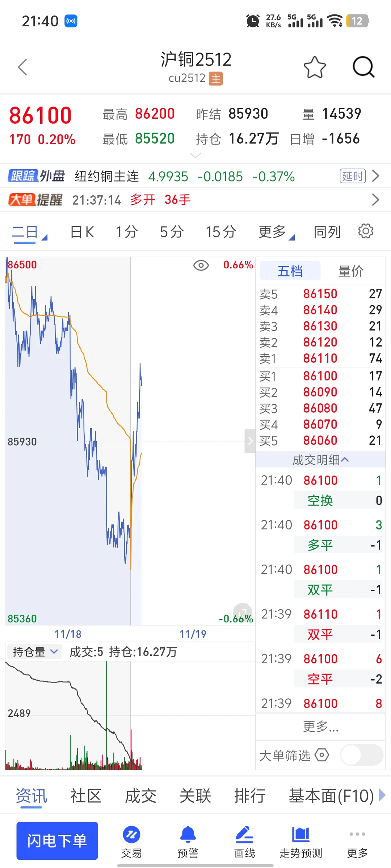The height and width of the screenshot is (868, 391).
Task: Select the 社区 tab
Action: (86, 796)
